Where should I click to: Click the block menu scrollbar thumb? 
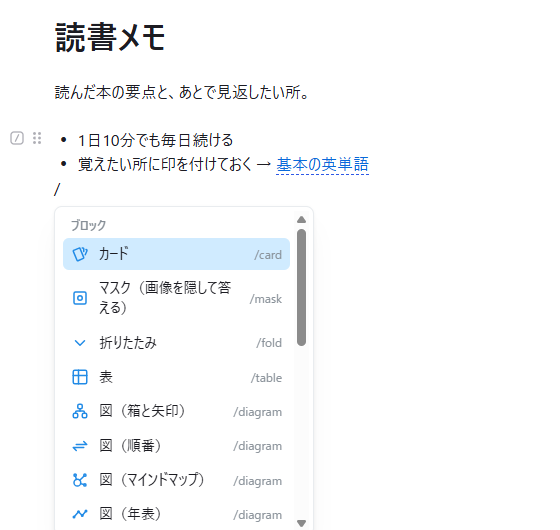[301, 288]
